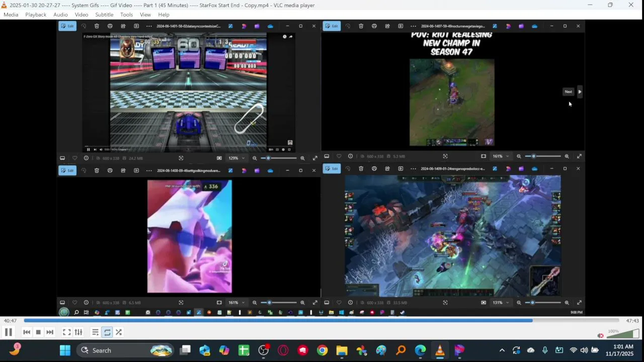The width and height of the screenshot is (644, 362).
Task: Show VLC extended settings
Action: (x=78, y=332)
